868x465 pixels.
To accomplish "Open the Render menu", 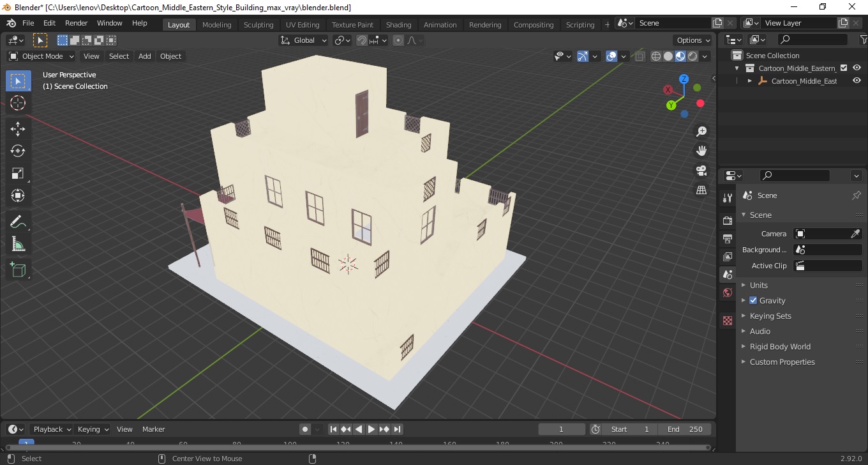I will pyautogui.click(x=77, y=23).
